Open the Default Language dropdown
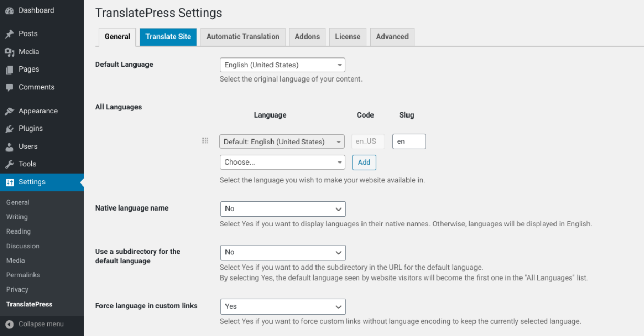 point(282,65)
